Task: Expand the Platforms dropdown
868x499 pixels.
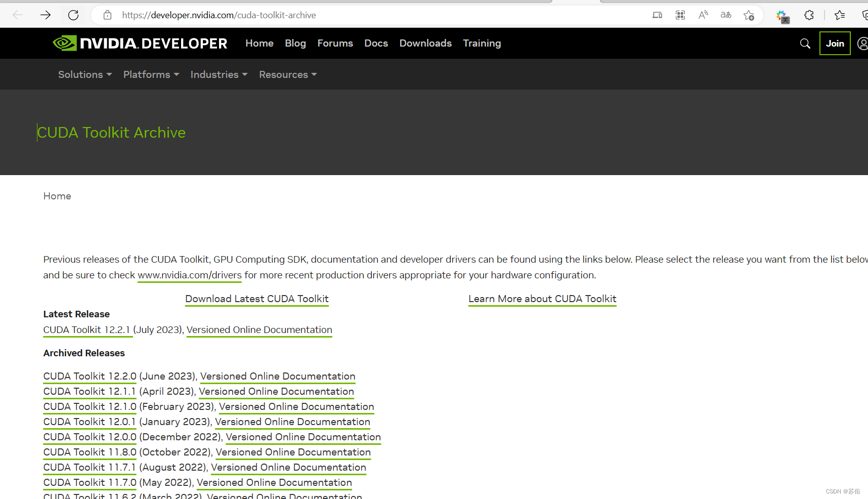Action: tap(150, 74)
